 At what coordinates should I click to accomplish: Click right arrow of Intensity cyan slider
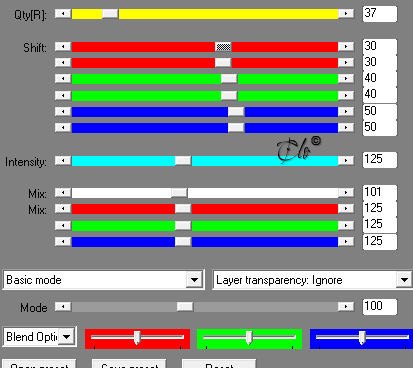pos(346,161)
